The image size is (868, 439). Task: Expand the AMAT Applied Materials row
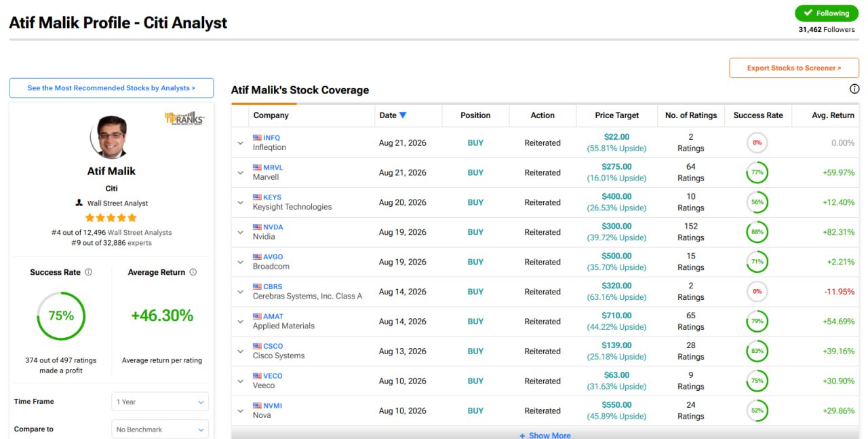(x=240, y=322)
